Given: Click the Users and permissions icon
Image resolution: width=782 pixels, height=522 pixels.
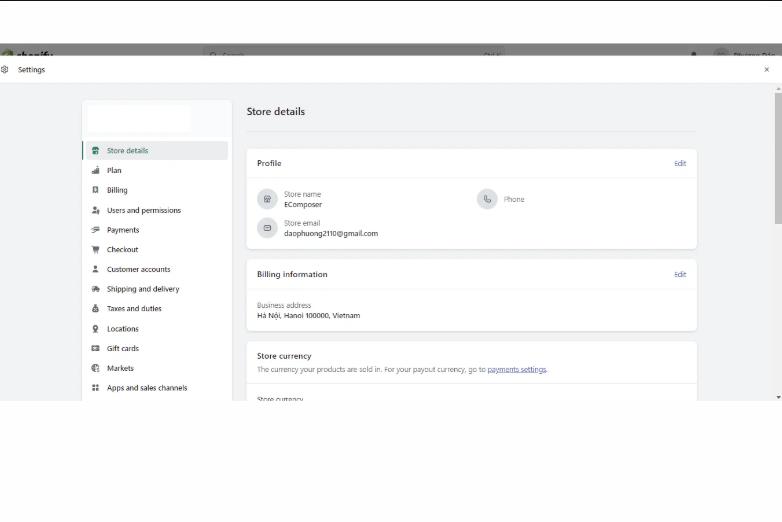Looking at the screenshot, I should 95,210.
